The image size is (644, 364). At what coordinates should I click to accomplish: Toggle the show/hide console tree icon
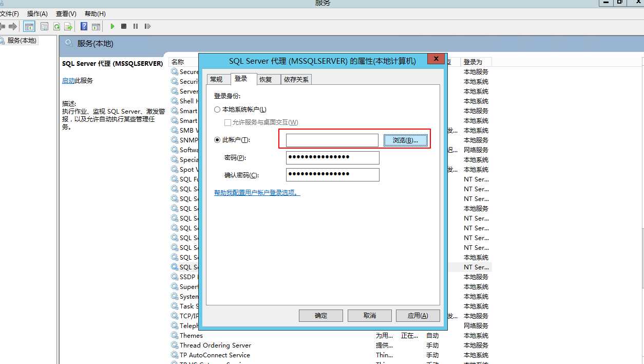pos(29,26)
